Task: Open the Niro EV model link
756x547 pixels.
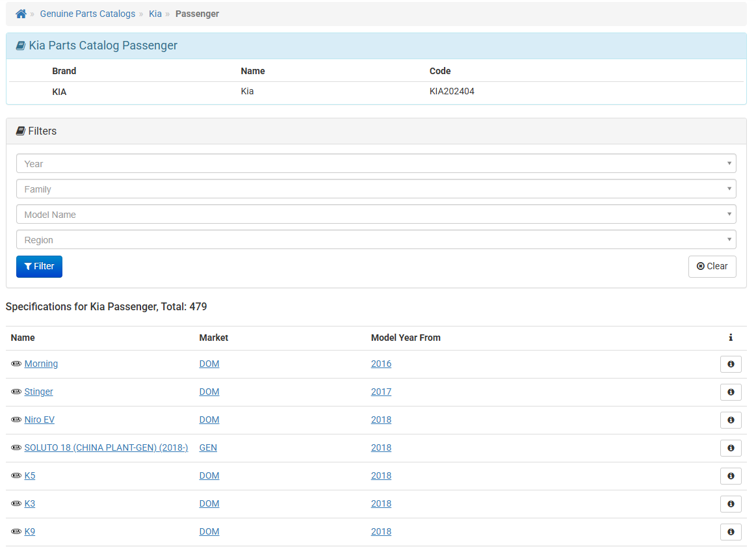Action: tap(40, 420)
